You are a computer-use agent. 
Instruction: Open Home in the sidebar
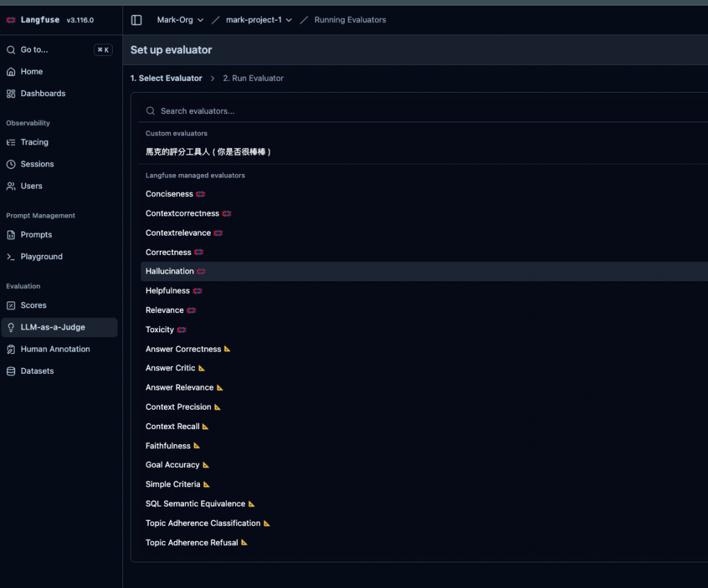pos(59,72)
